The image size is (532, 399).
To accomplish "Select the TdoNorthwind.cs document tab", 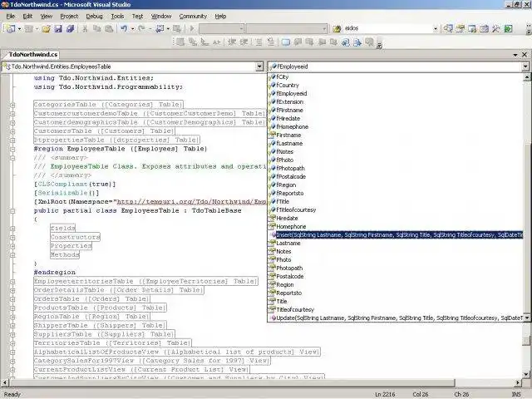I will pos(33,55).
